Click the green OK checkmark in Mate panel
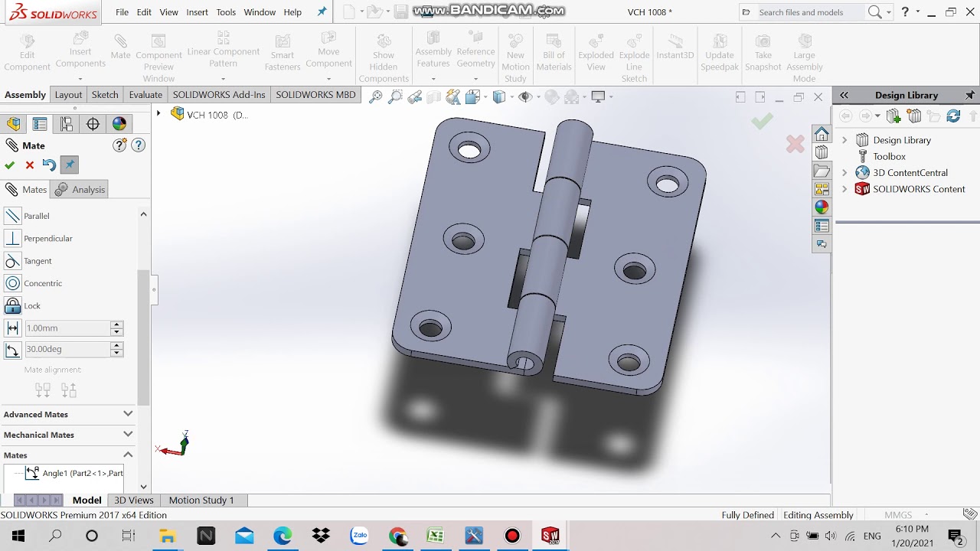The height and width of the screenshot is (551, 980). point(10,165)
